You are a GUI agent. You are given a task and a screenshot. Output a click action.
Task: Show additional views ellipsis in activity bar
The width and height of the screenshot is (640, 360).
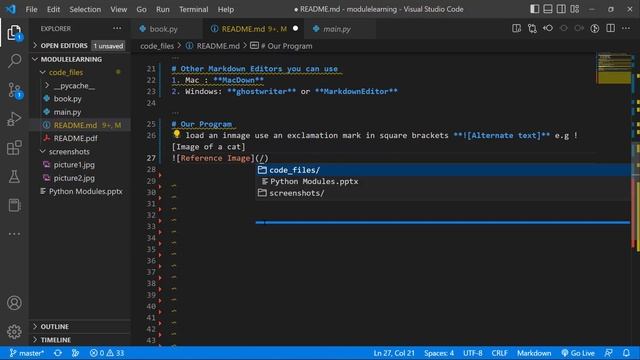(14, 234)
